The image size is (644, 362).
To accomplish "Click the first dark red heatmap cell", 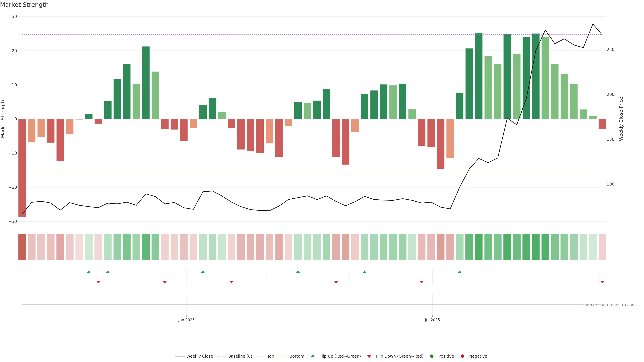I will 22,247.
